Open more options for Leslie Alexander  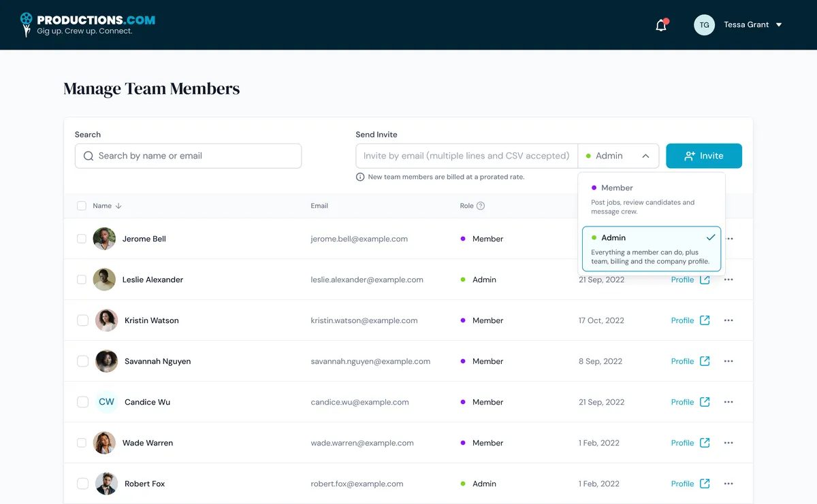pos(728,280)
